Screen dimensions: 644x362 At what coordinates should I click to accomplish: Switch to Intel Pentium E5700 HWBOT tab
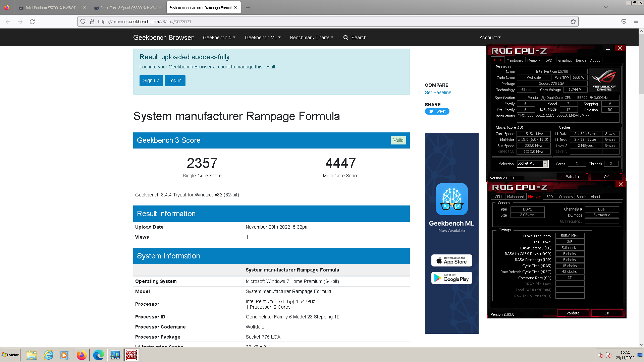coord(50,7)
